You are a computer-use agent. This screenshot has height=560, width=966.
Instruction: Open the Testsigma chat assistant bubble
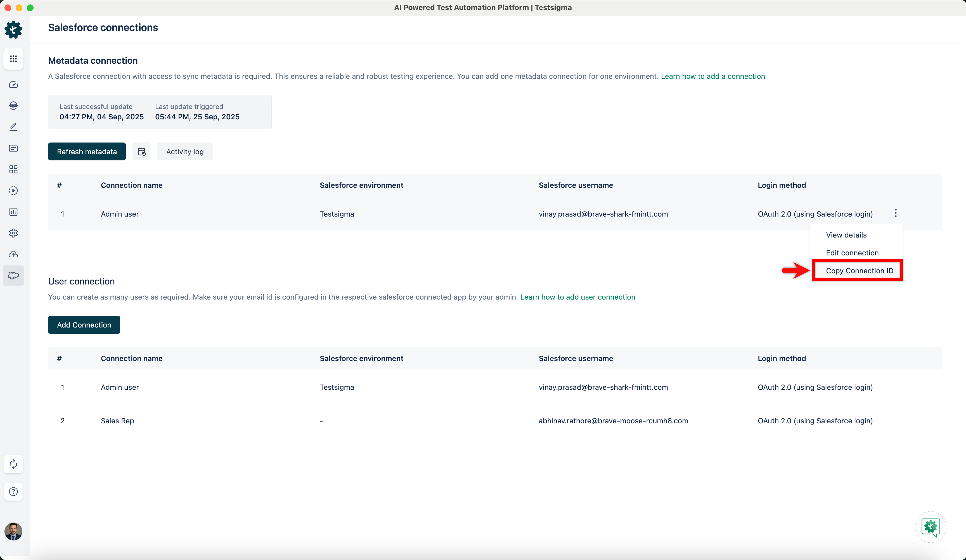coord(930,527)
